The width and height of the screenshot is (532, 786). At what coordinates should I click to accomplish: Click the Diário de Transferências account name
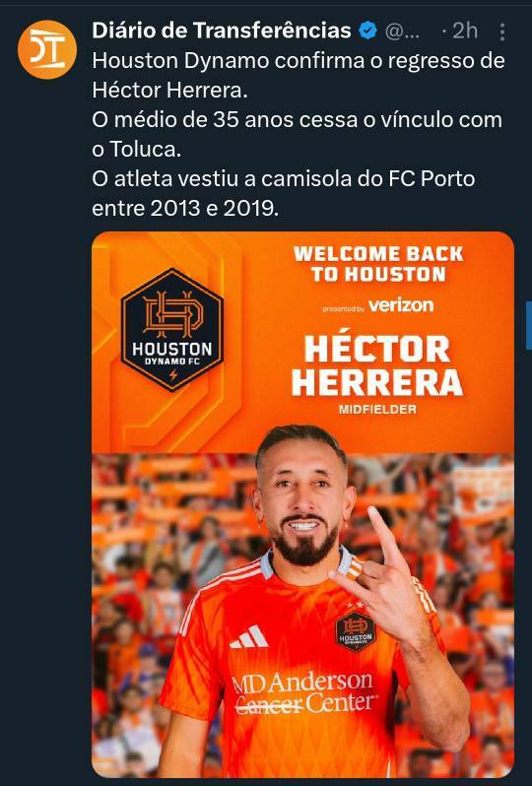[x=221, y=31]
